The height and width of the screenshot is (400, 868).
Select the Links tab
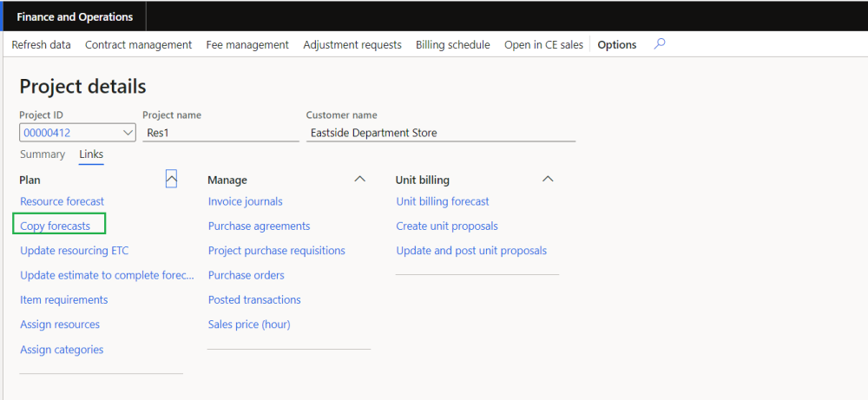(x=91, y=154)
